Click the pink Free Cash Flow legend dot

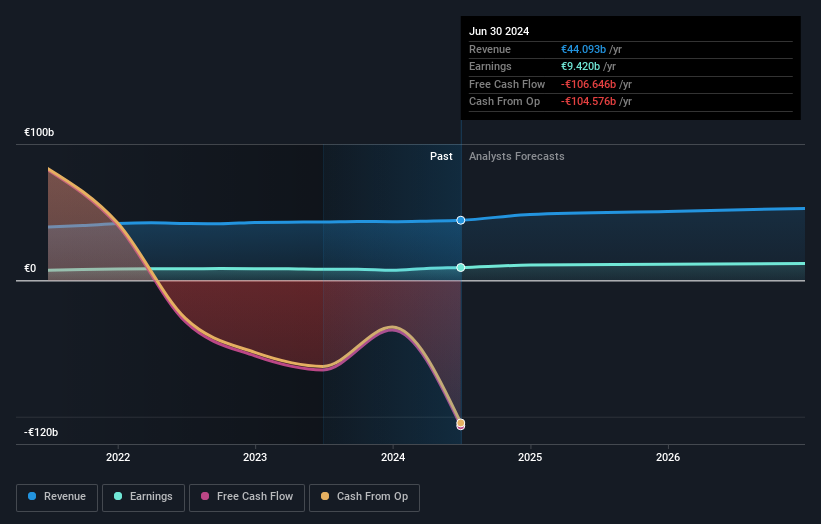(x=205, y=496)
